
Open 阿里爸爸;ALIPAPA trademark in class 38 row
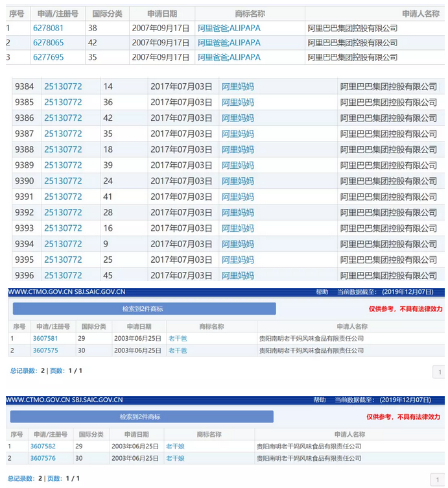[x=229, y=28]
